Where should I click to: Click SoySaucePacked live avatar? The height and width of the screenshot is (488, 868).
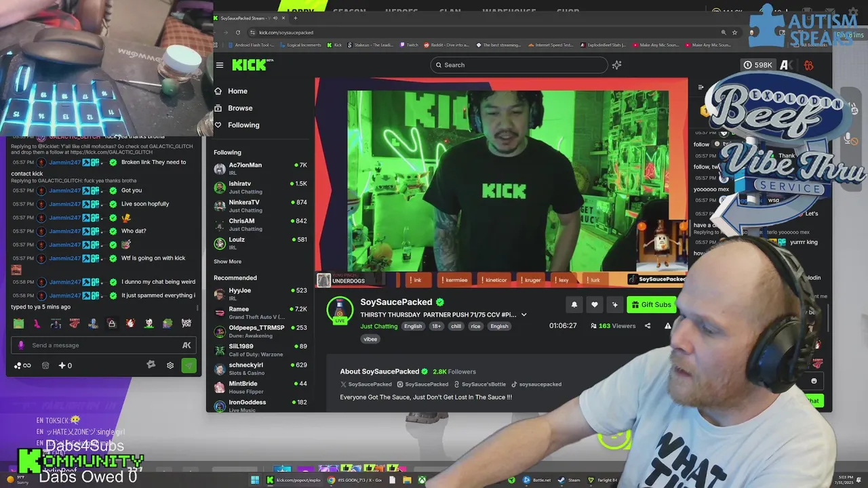point(340,310)
